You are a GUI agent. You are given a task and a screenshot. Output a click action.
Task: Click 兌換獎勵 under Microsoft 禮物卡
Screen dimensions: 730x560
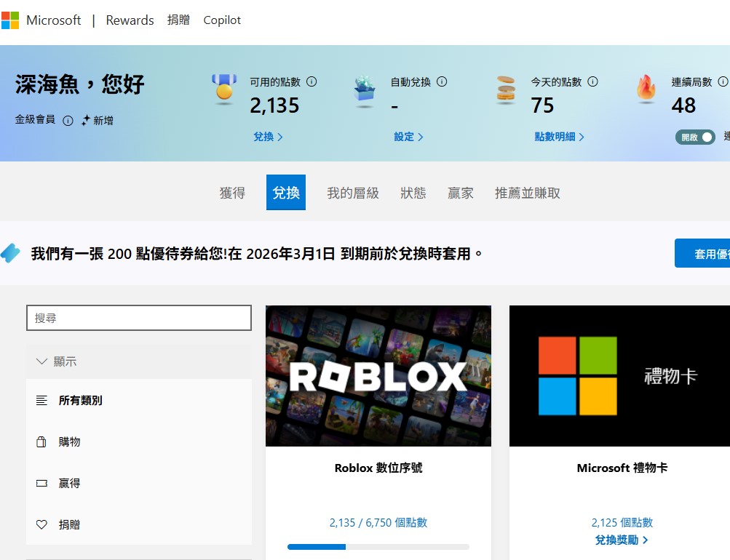click(621, 540)
